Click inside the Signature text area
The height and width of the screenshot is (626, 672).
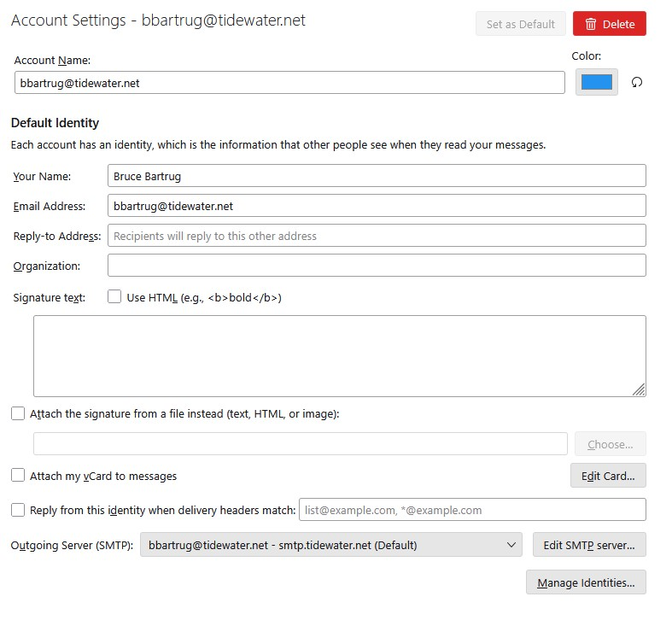click(x=339, y=355)
